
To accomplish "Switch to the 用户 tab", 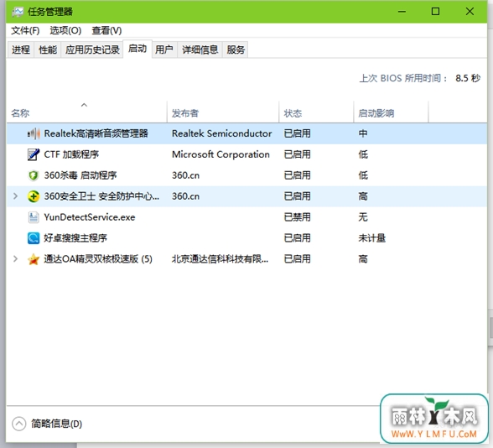I will click(164, 49).
